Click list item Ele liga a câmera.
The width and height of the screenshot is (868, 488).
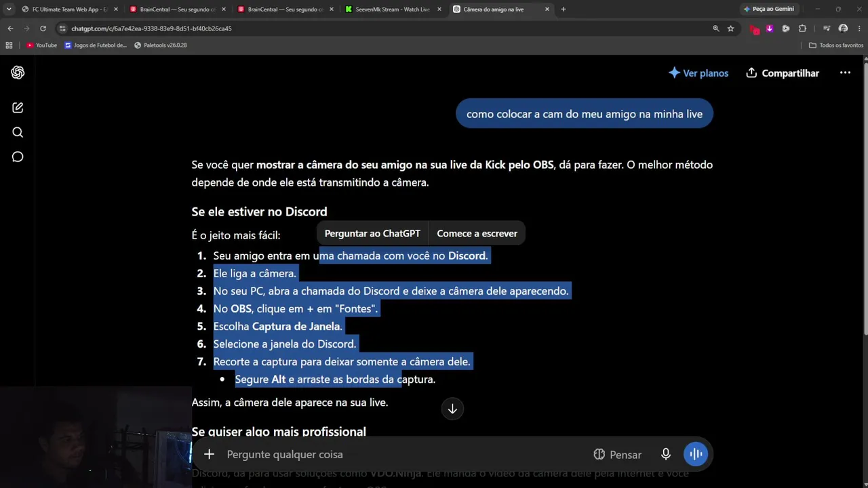tap(255, 273)
